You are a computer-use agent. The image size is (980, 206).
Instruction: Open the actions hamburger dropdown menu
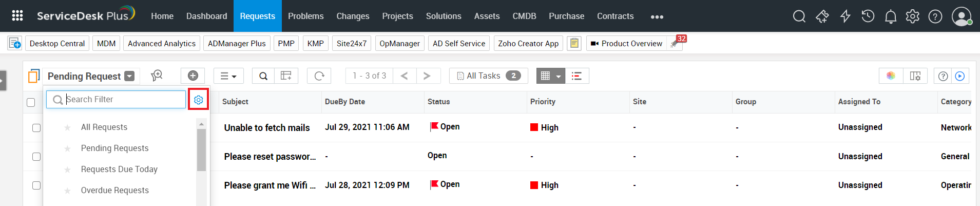(228, 76)
